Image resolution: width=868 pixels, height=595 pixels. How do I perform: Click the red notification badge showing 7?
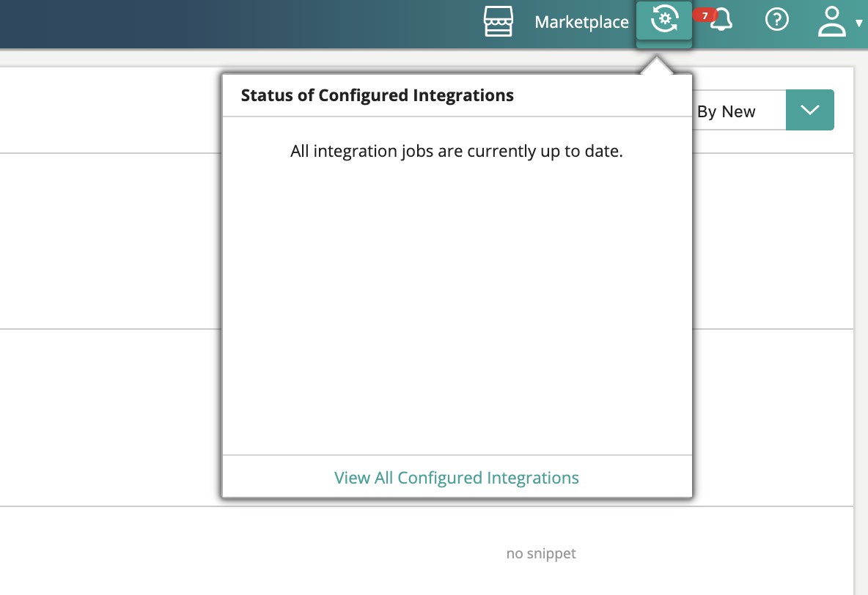(x=705, y=15)
